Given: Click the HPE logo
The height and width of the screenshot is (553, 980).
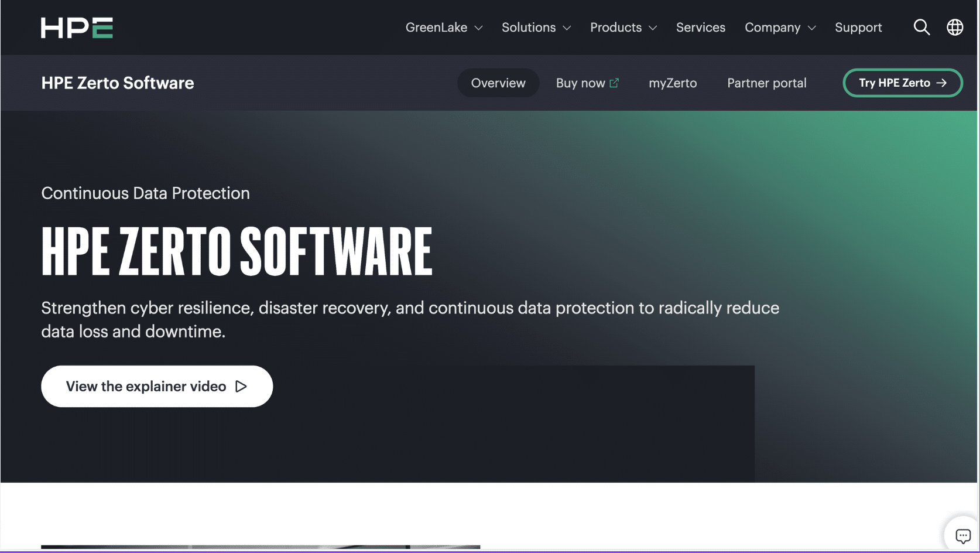Looking at the screenshot, I should click(77, 28).
